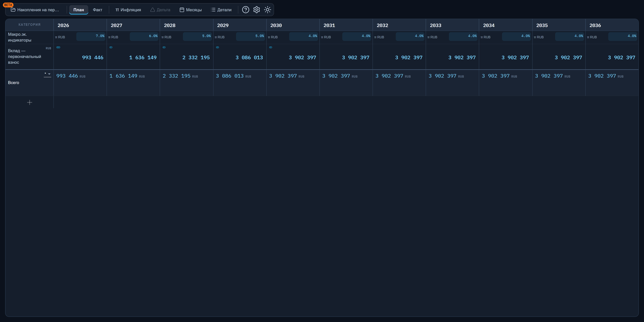Click the 2034 deposit value 3 902 397
This screenshot has height=322, width=644.
click(515, 57)
